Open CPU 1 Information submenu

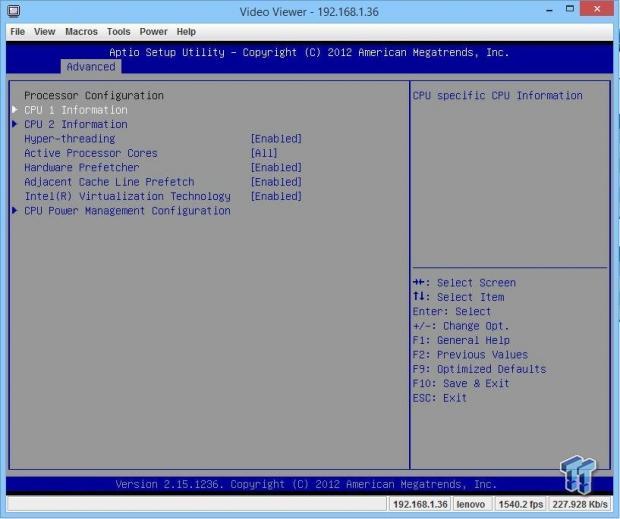(76, 110)
